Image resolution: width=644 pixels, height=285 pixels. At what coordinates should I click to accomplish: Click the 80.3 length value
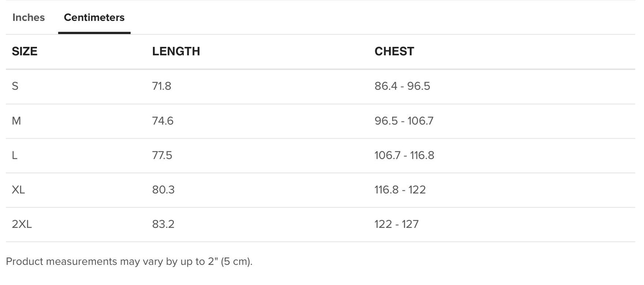(x=163, y=190)
